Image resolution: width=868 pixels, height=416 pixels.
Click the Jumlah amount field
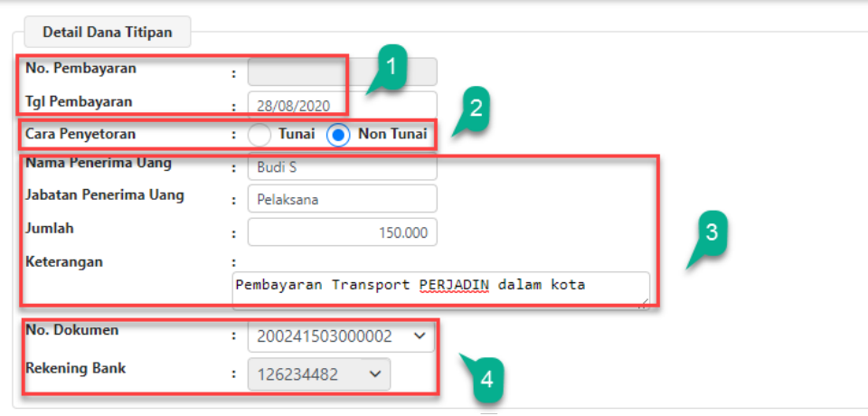point(342,232)
